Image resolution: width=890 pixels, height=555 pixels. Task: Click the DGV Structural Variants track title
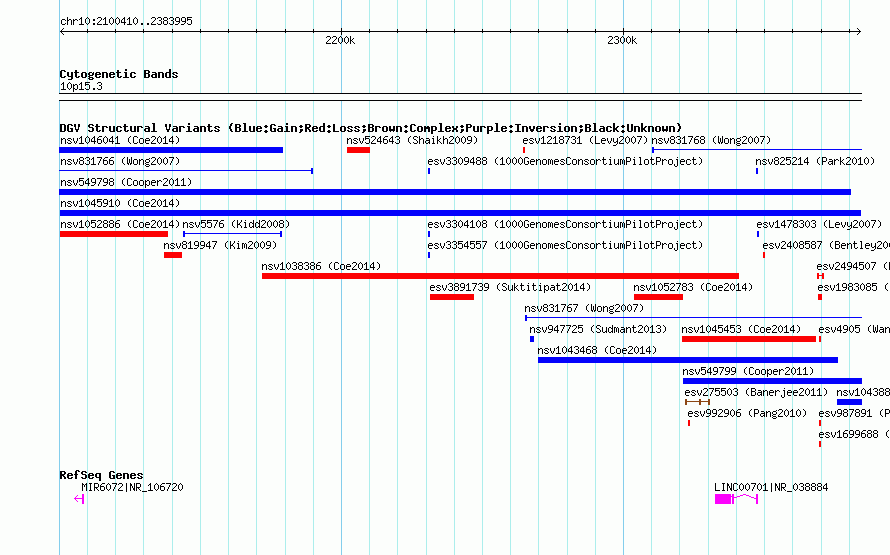pos(370,128)
